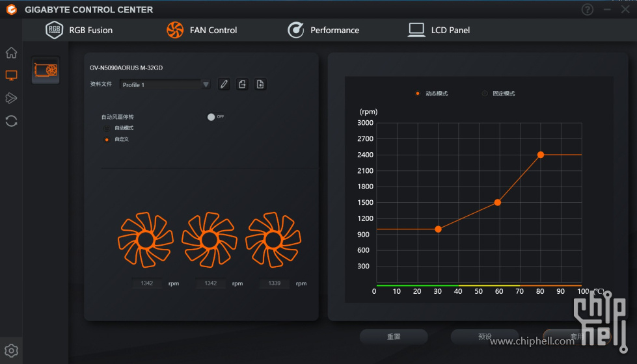Click the 100 temperature axis label

tap(583, 291)
